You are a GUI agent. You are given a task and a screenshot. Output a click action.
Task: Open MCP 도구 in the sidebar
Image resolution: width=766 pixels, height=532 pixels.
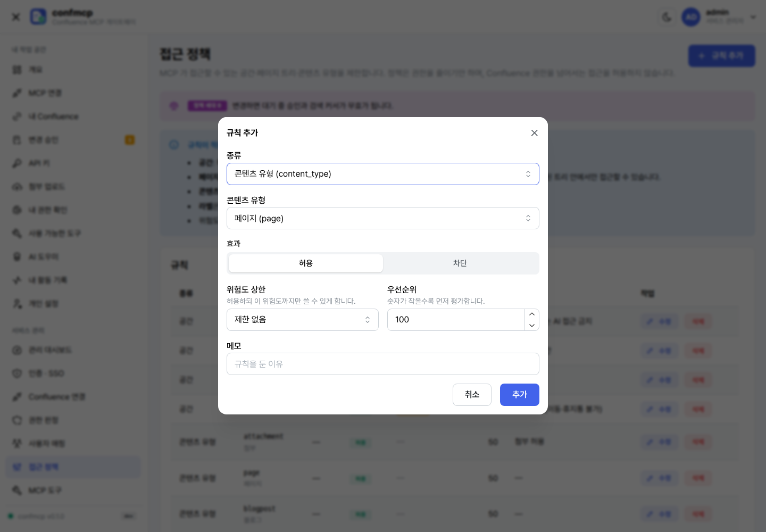pyautogui.click(x=73, y=491)
